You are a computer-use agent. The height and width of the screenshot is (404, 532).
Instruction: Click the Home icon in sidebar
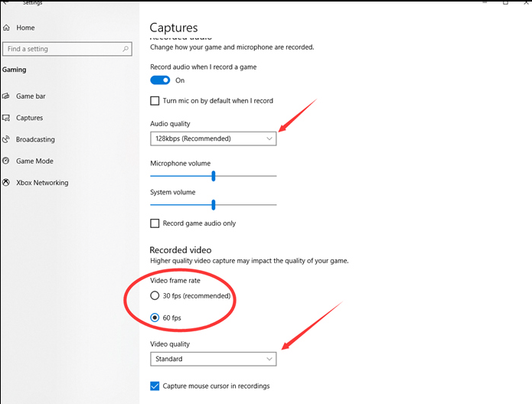(7, 28)
